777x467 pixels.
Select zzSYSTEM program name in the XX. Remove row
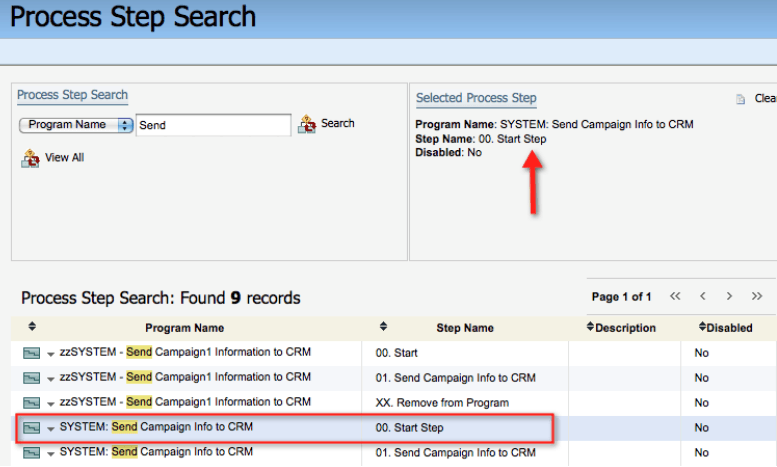[185, 402]
